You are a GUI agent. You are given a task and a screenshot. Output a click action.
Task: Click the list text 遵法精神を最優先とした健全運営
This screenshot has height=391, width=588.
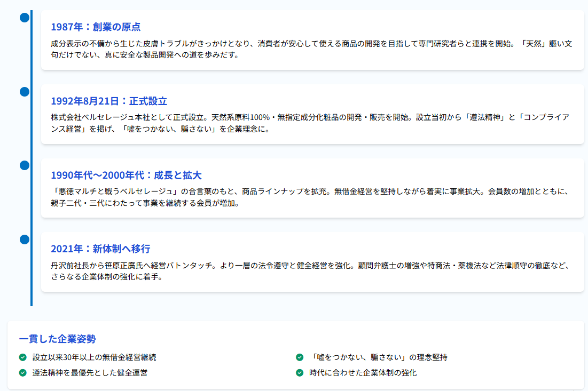point(90,373)
